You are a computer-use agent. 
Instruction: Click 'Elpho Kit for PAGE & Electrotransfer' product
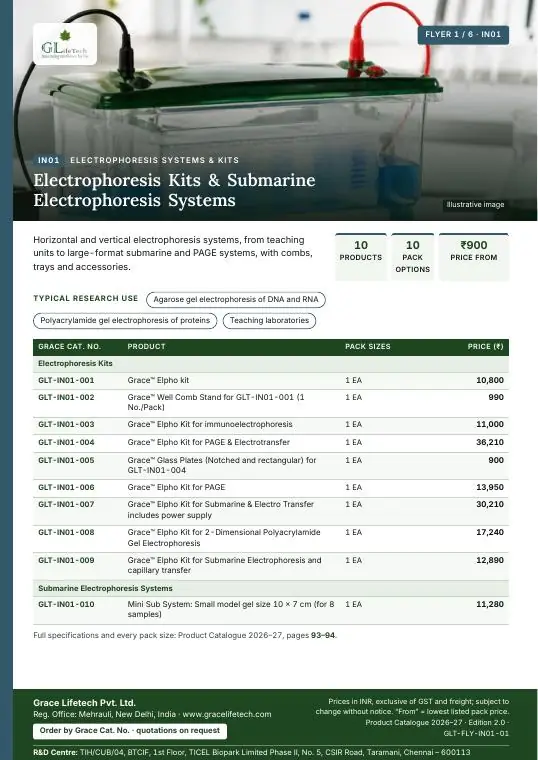[208, 443]
